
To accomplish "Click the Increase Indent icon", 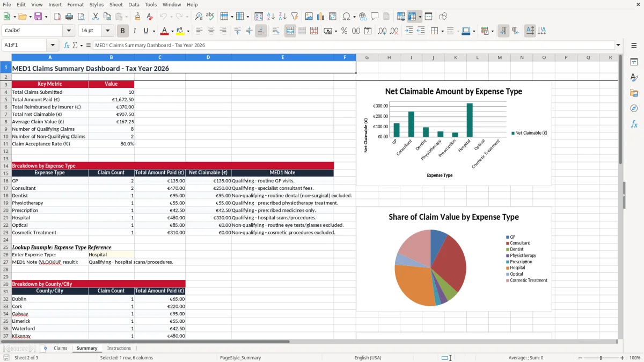I will [409, 31].
